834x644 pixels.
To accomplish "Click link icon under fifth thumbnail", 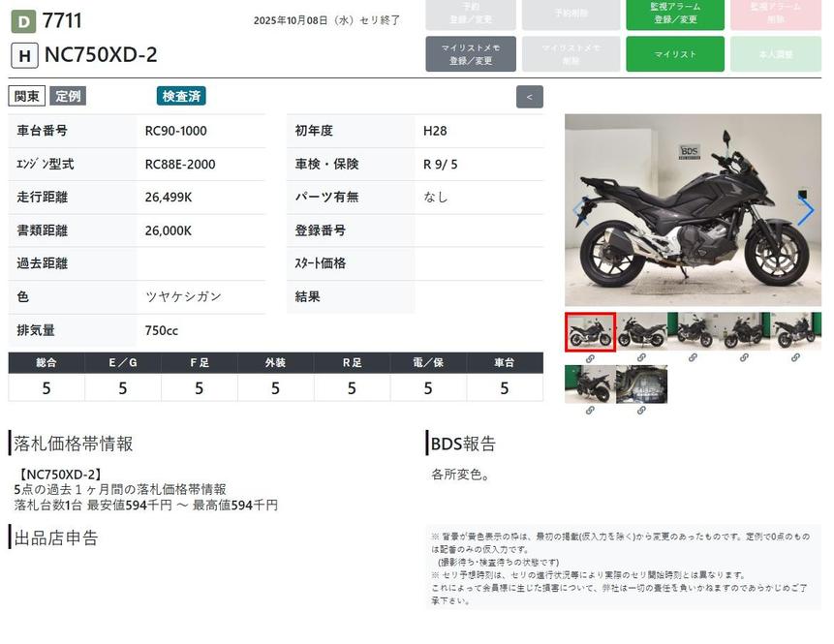I will click(x=795, y=358).
